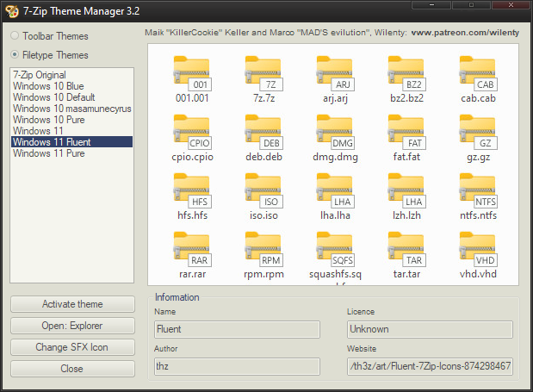
Task: Click the vhd.vhd icon
Action: [478, 250]
